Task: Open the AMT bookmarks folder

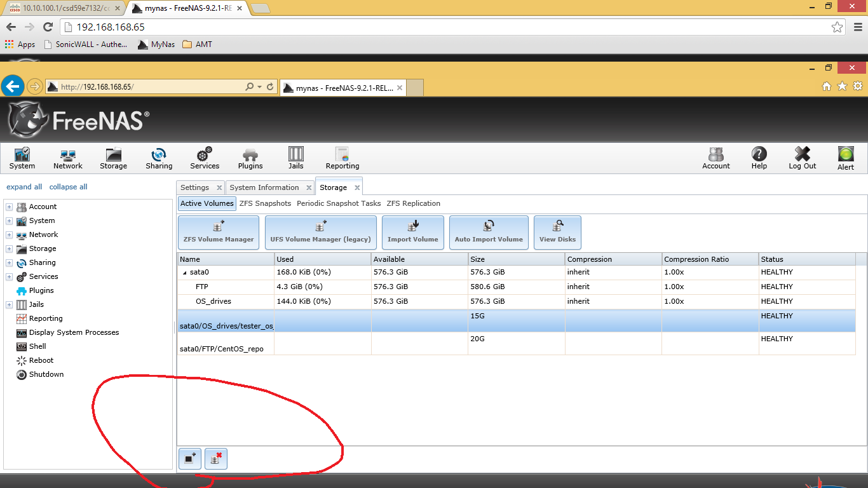Action: [197, 44]
